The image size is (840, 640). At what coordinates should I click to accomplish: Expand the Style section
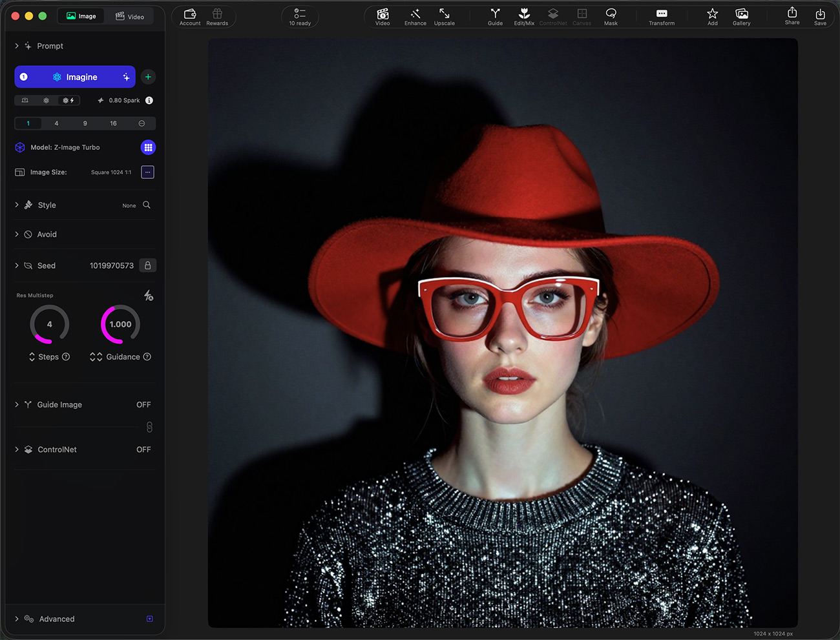point(17,205)
